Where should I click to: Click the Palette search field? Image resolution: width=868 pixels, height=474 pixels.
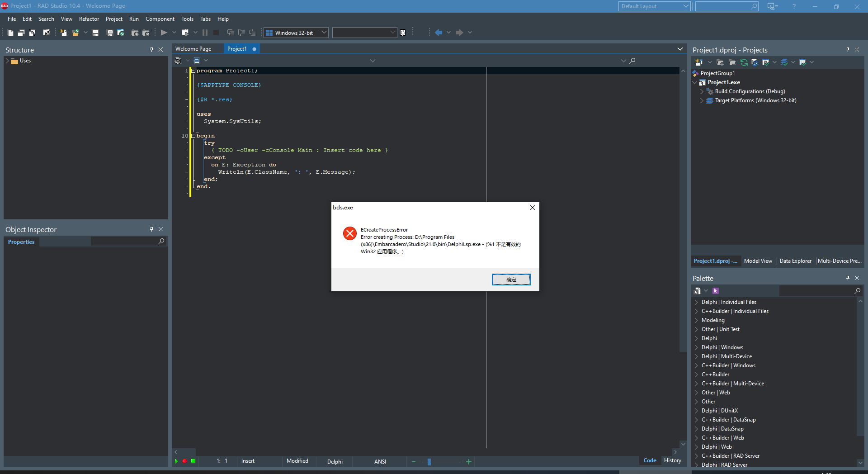(821, 291)
